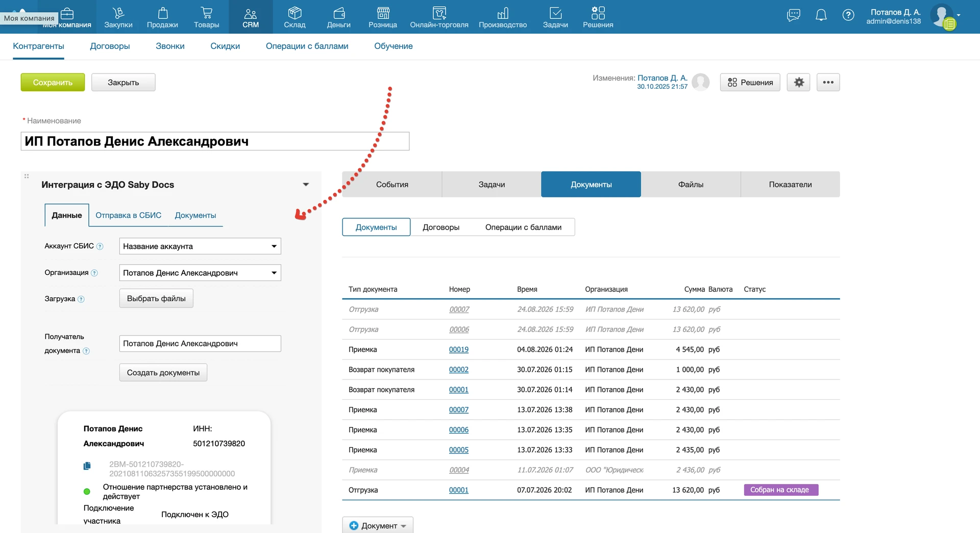
Task: Copy the 2BM identifier icon
Action: [x=87, y=466]
